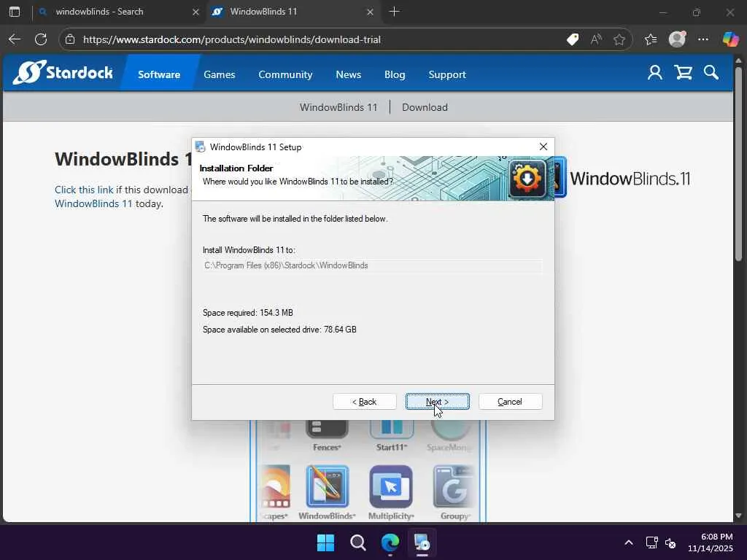Screen dimensions: 747x560
Task: Click the page vertical scrollbar
Action: pyautogui.click(x=738, y=164)
